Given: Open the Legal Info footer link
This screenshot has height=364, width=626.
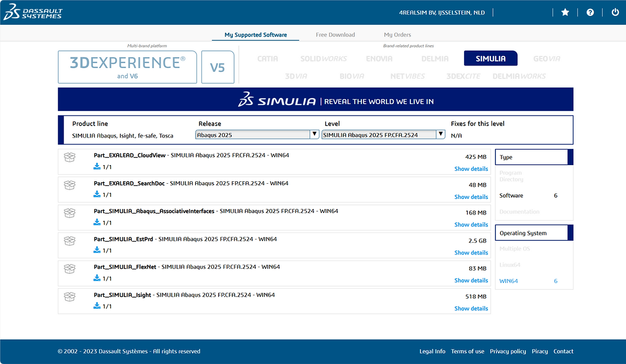Looking at the screenshot, I should pos(432,351).
